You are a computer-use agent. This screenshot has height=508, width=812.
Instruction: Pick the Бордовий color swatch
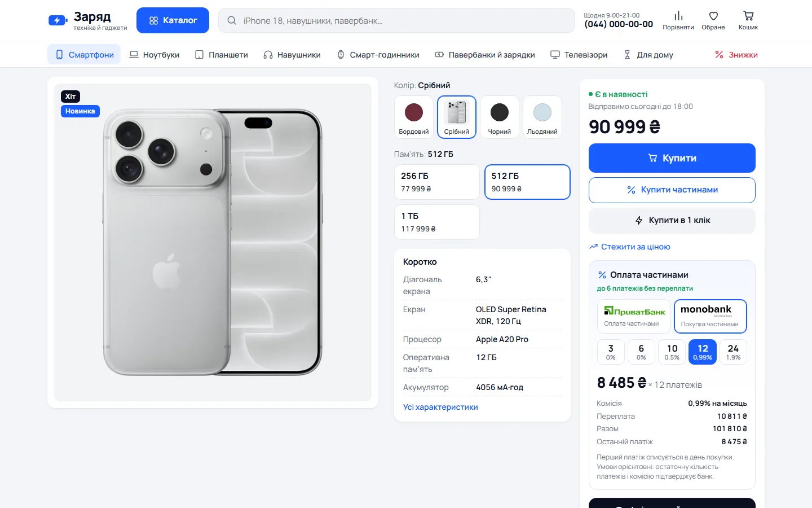pos(414,117)
